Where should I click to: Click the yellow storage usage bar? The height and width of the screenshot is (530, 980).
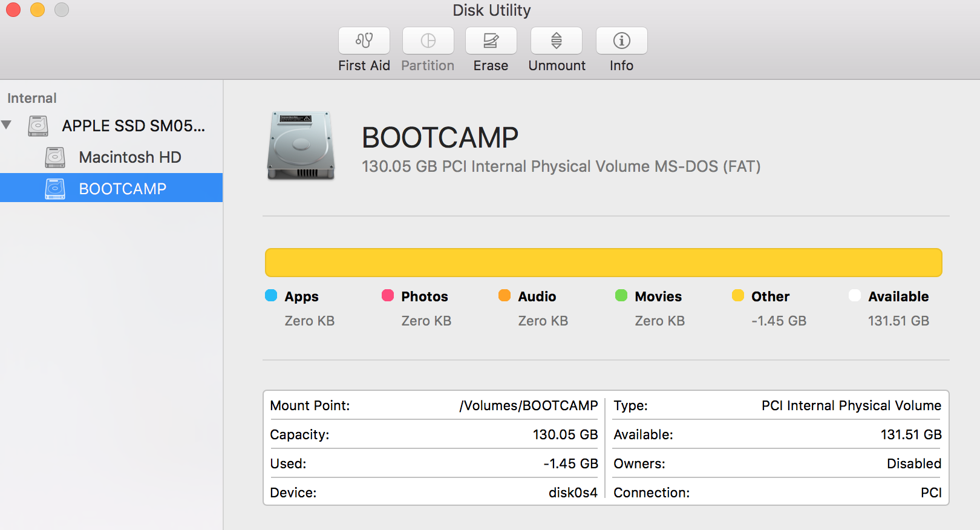tap(604, 263)
